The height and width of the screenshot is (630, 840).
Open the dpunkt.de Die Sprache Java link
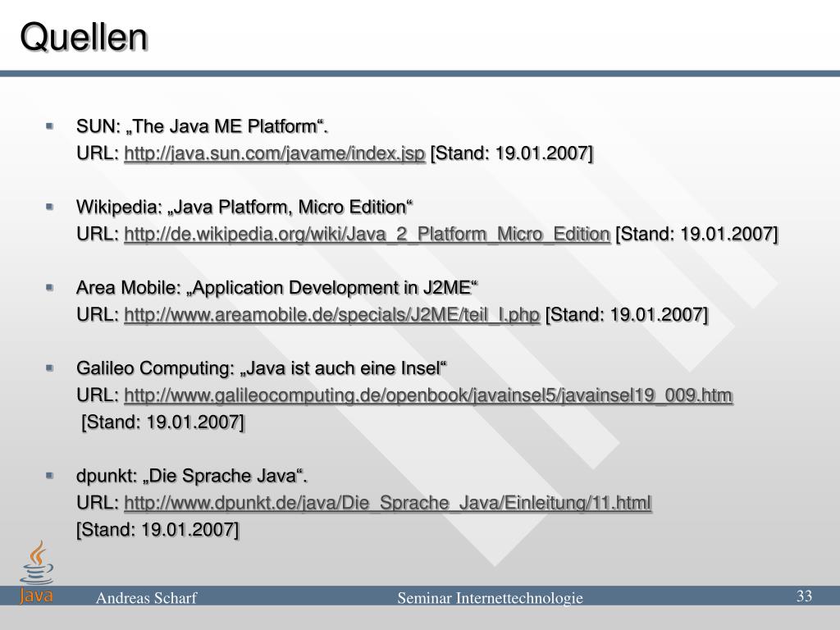388,503
